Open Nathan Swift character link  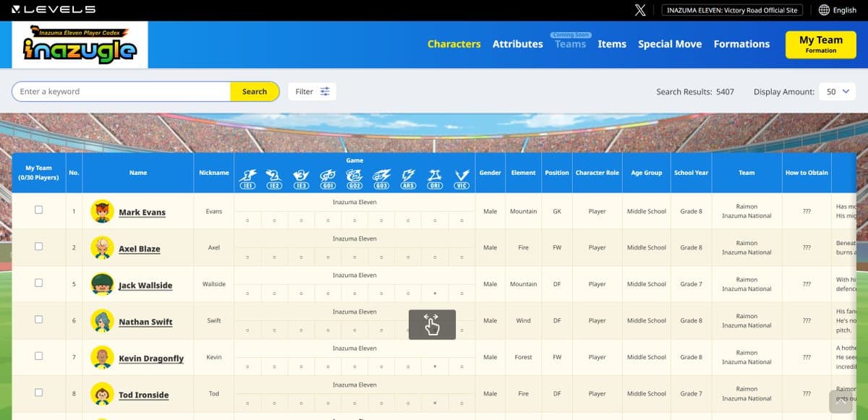click(x=145, y=322)
